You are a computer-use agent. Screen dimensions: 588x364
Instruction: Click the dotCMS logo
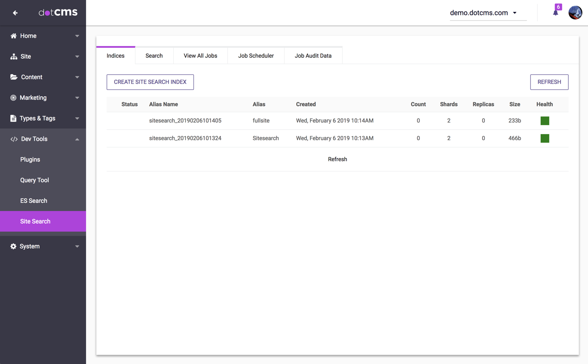click(58, 12)
